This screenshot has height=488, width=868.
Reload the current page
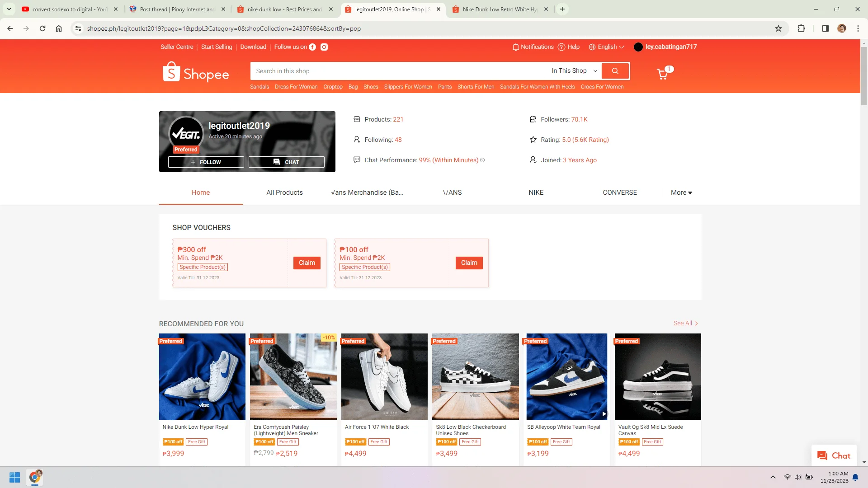pos(42,28)
